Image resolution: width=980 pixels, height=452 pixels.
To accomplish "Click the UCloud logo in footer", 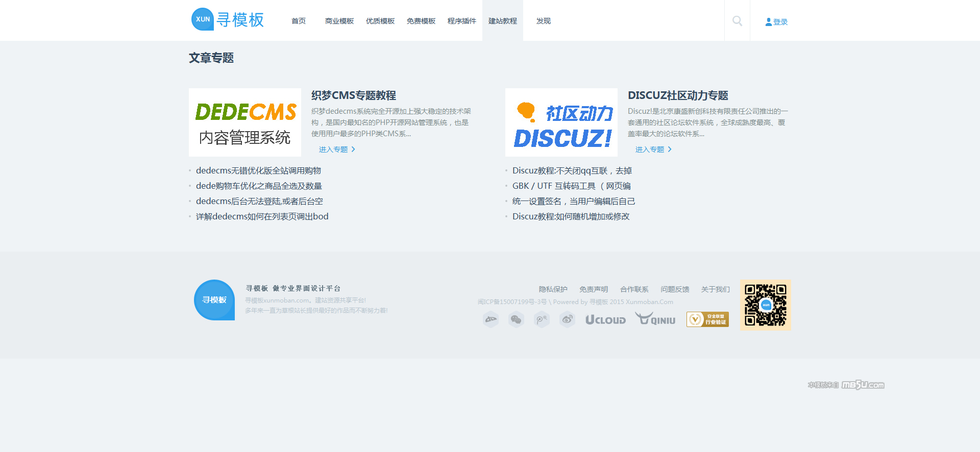I will click(x=605, y=320).
